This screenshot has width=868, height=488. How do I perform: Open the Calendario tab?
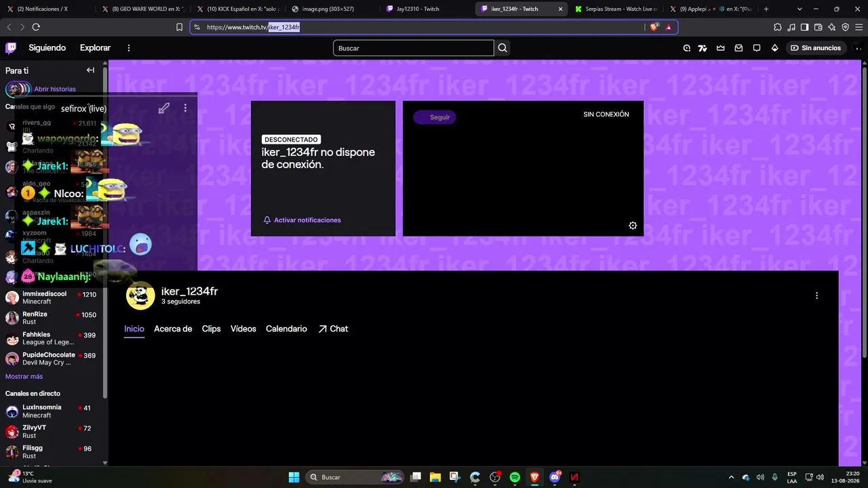[x=286, y=329]
